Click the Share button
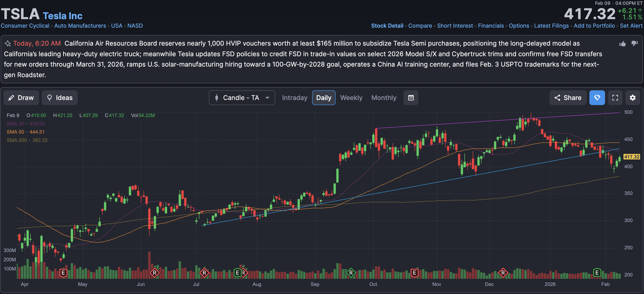This screenshot has height=294, width=644. (x=568, y=98)
